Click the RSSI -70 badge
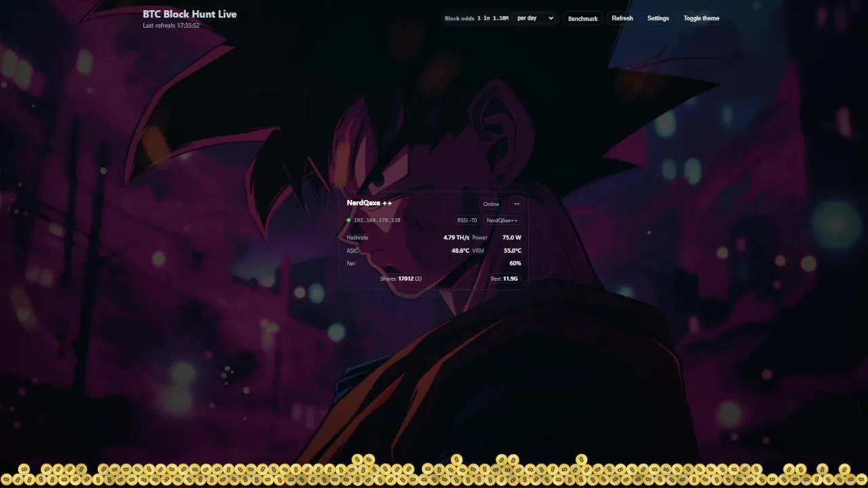The width and height of the screenshot is (868, 488). (467, 220)
